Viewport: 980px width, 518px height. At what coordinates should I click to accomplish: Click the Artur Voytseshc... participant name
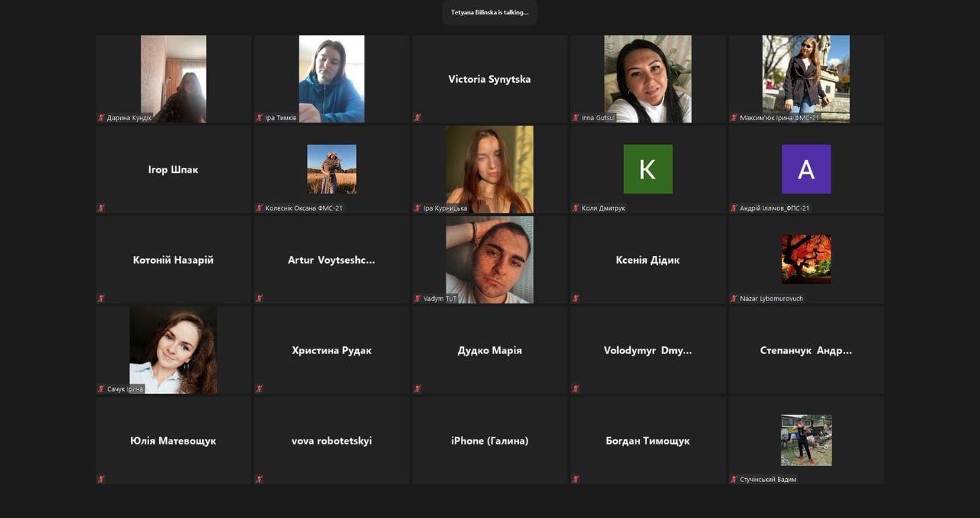[332, 260]
